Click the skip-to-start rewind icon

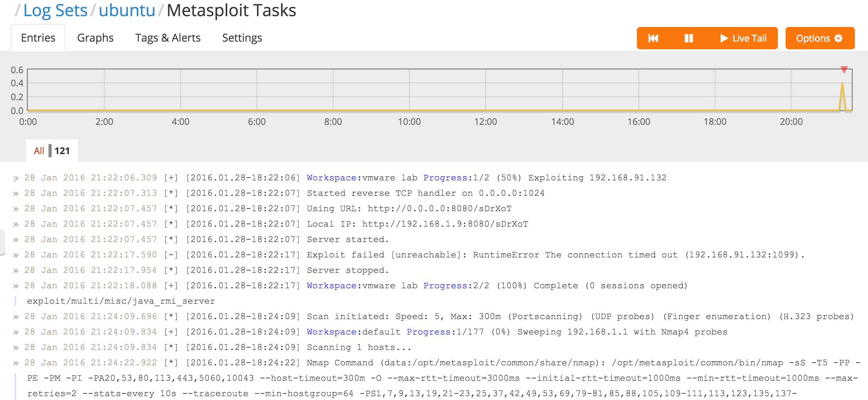[x=654, y=38]
